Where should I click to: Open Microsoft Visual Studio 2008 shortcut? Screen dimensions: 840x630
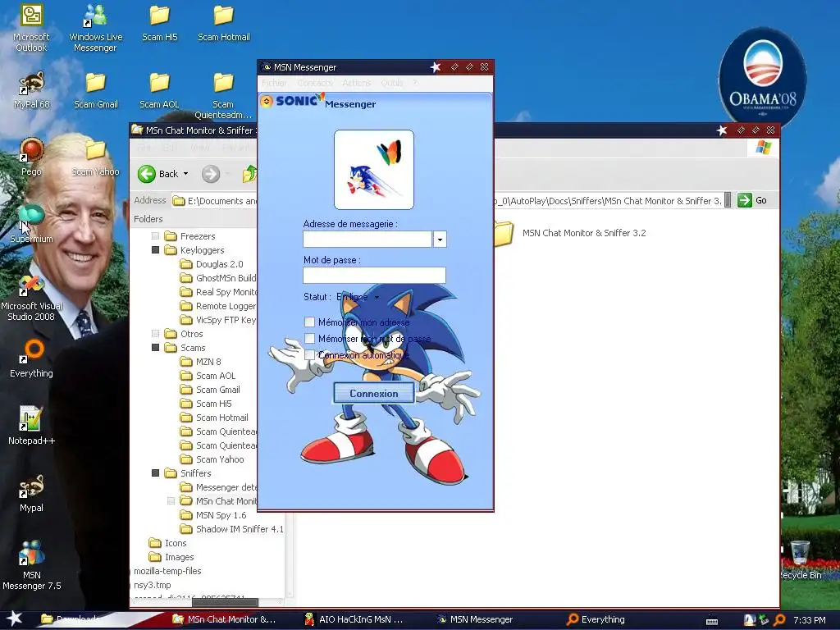[32, 297]
